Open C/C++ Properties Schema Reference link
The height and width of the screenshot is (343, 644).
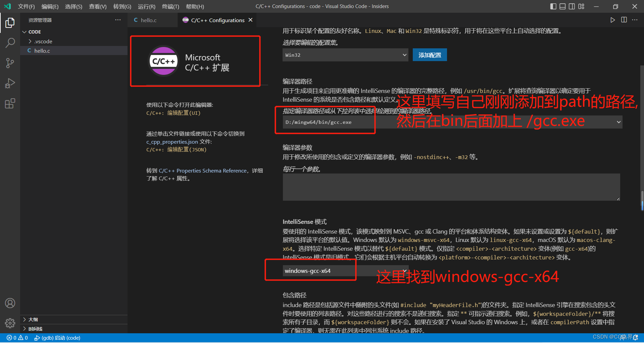pyautogui.click(x=203, y=170)
